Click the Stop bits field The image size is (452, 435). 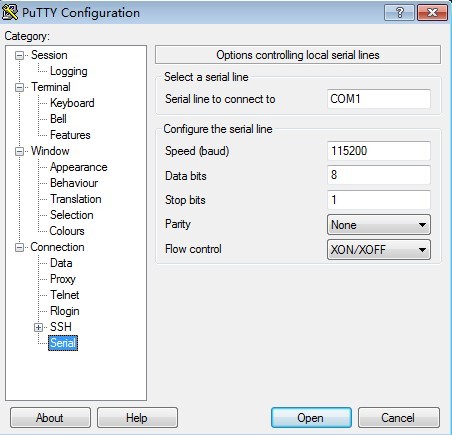tap(379, 200)
